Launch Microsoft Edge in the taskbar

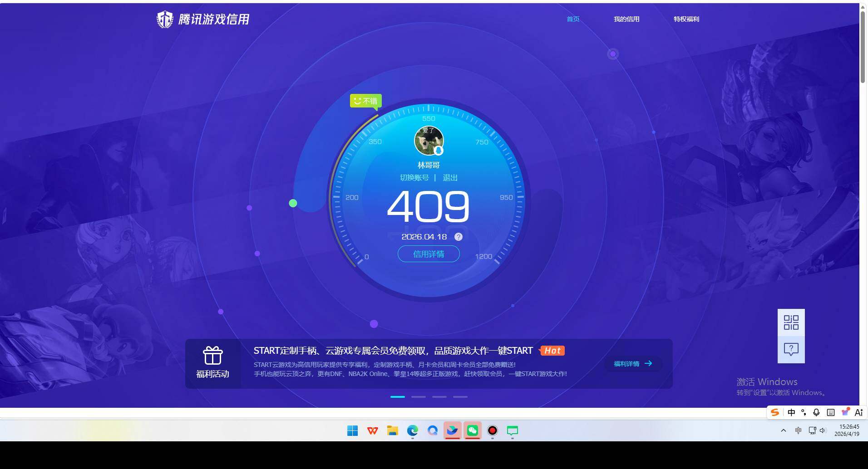tap(412, 430)
